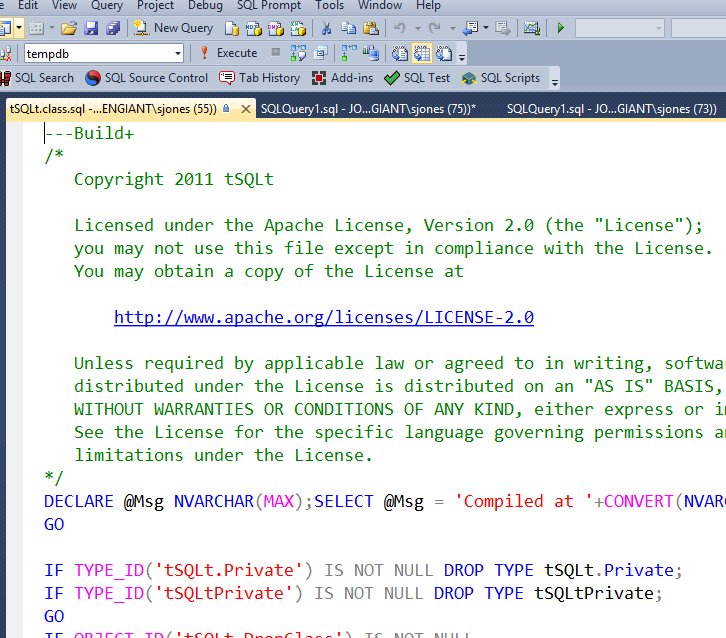Switch to SQLQuery1.sql tab for sjones (75)

point(368,109)
